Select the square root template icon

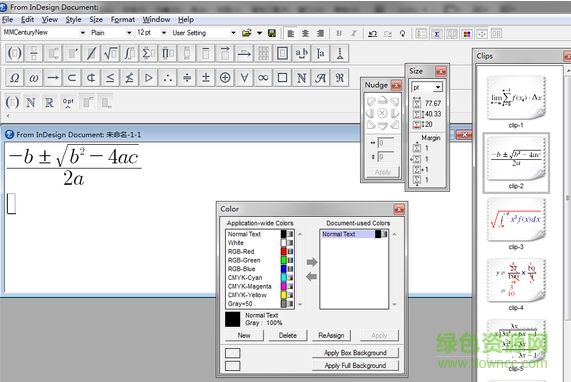point(110,54)
